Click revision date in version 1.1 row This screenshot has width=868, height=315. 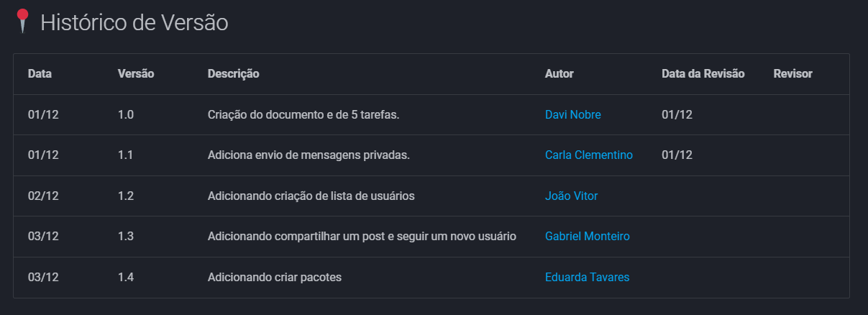pos(677,155)
